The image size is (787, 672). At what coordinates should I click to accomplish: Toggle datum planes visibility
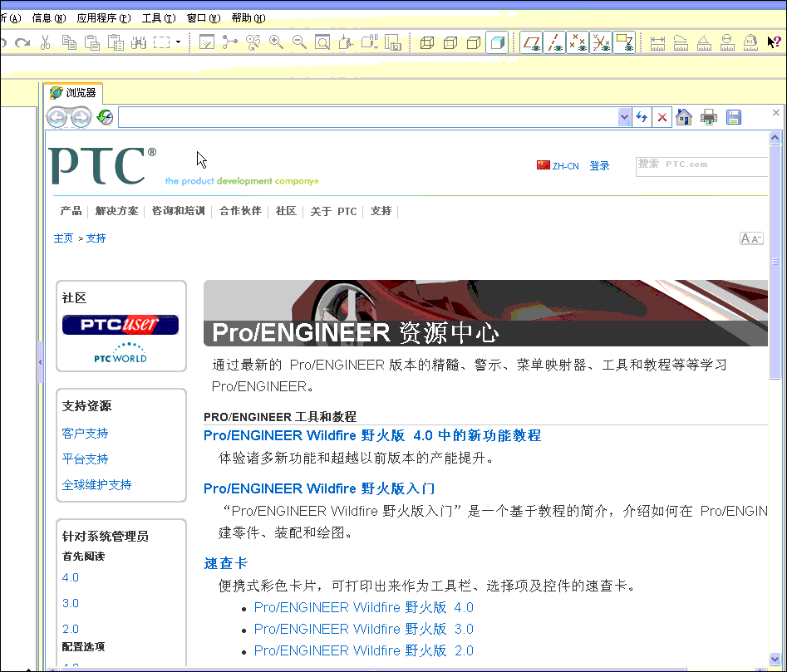531,42
